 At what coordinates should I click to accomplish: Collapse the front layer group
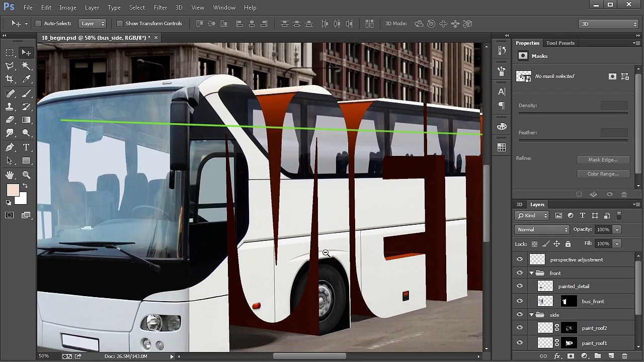pos(531,273)
